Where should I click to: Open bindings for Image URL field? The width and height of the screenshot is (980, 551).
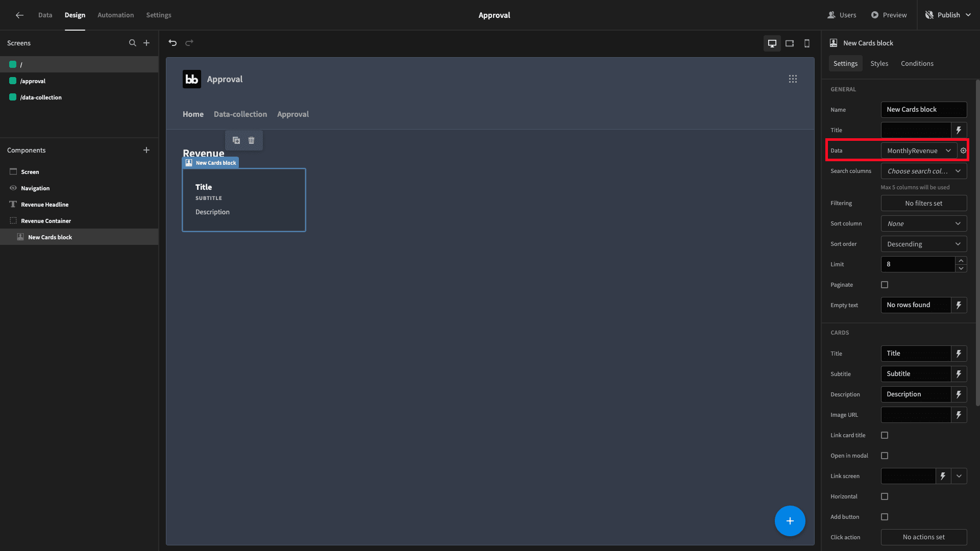[x=959, y=415]
